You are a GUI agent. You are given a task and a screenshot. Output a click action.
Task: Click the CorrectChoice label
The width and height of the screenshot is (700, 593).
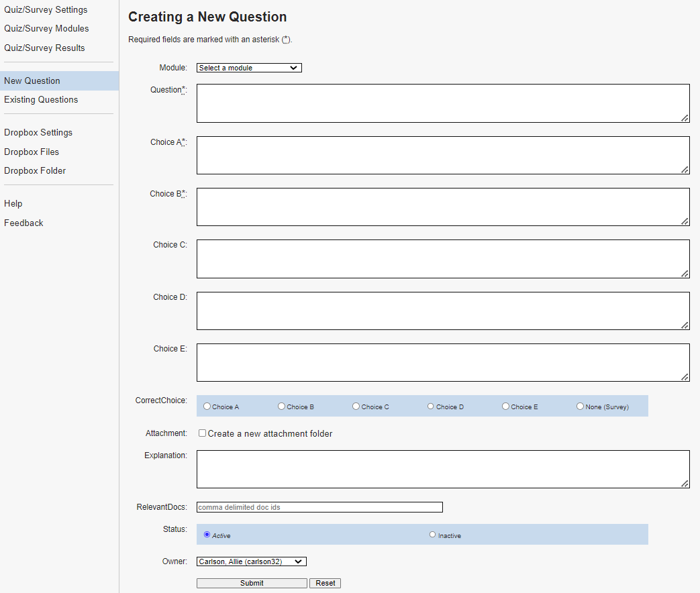(x=161, y=400)
